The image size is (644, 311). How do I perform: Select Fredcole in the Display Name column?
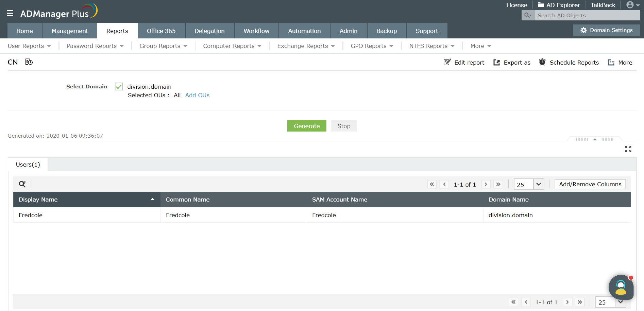31,215
